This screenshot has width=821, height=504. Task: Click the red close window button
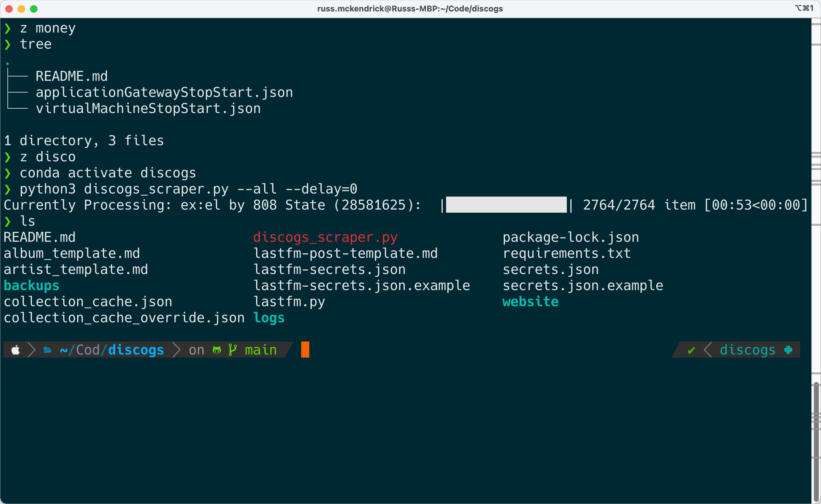[9, 9]
